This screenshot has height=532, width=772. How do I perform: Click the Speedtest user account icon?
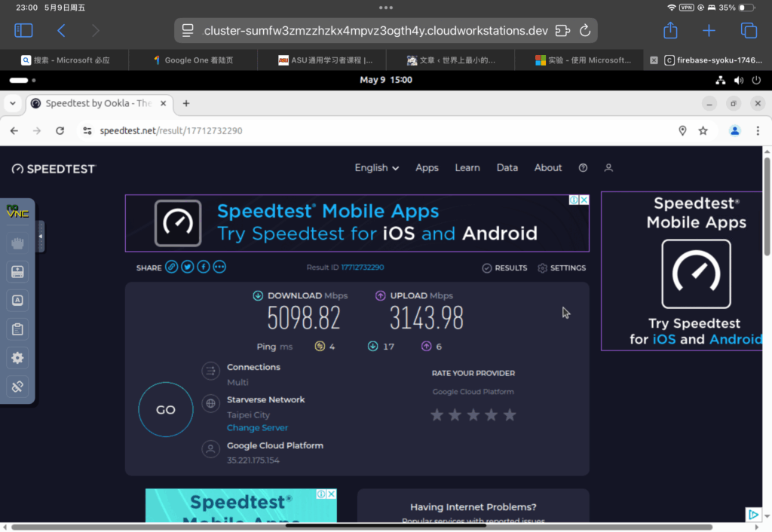pos(608,168)
